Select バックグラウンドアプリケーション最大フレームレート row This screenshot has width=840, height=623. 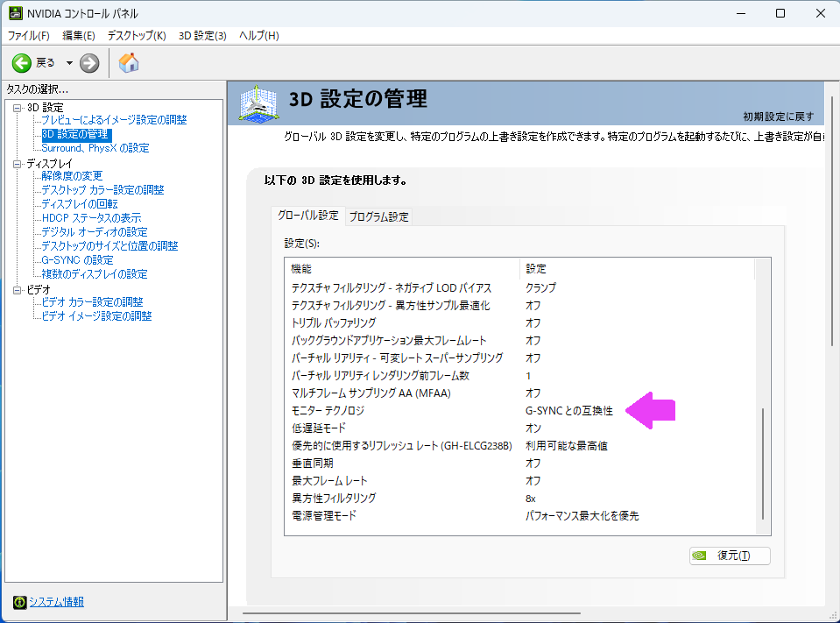519,341
